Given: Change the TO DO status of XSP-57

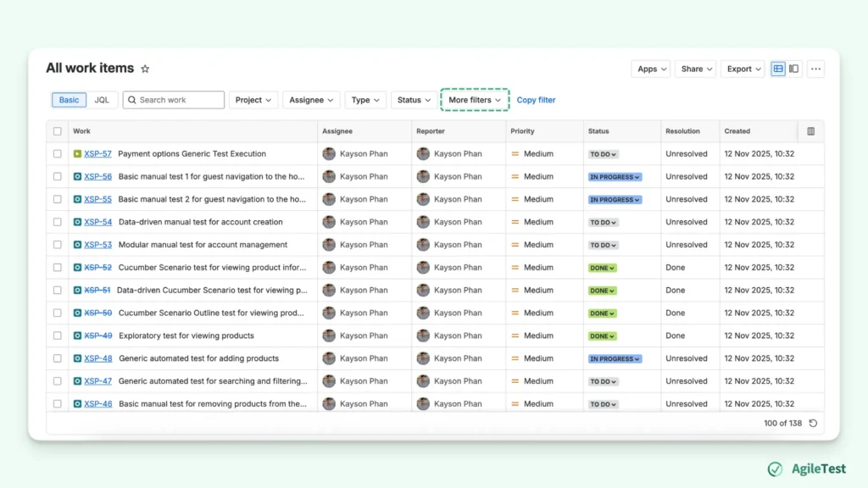Looking at the screenshot, I should [x=603, y=154].
